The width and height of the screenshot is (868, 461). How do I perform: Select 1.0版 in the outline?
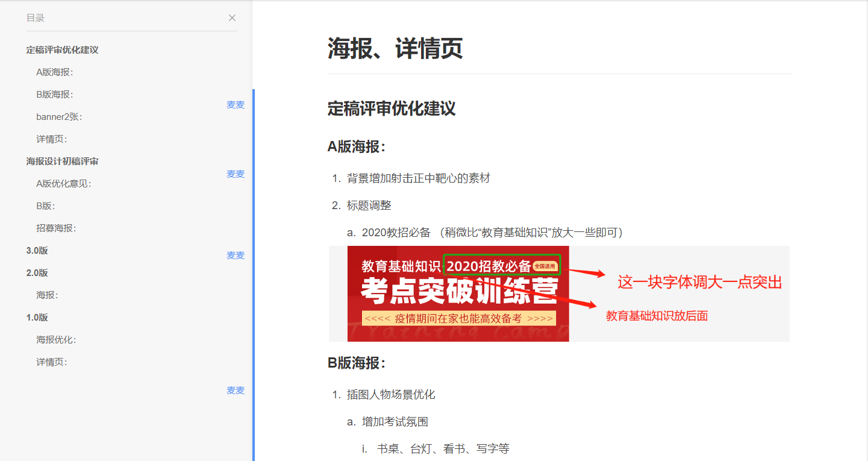tap(37, 318)
